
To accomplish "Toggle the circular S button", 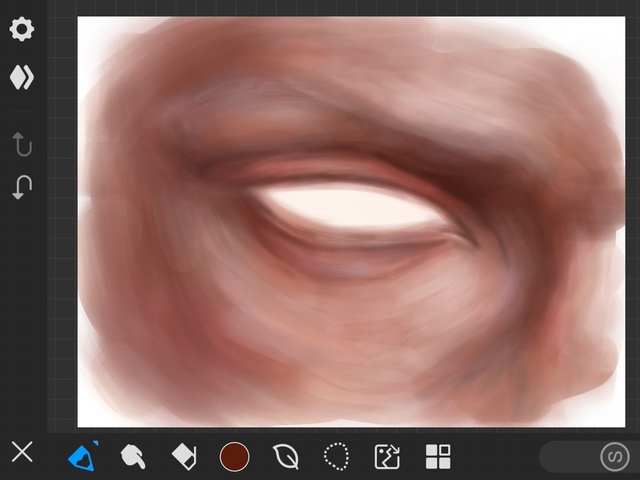I will tap(614, 457).
